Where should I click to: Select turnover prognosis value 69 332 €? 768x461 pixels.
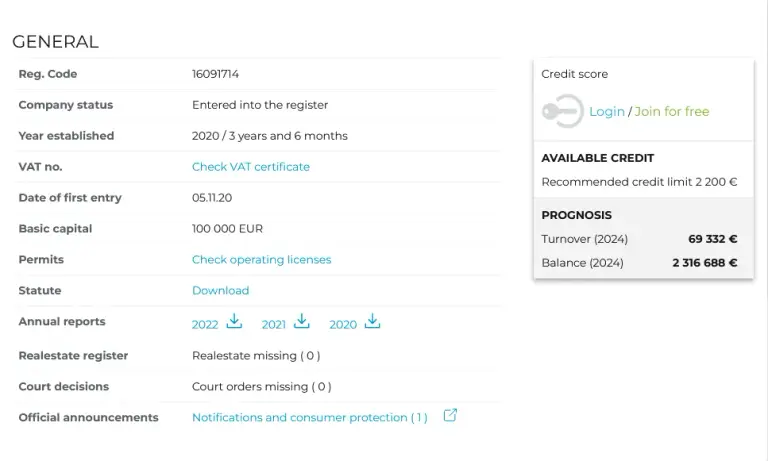tap(713, 239)
